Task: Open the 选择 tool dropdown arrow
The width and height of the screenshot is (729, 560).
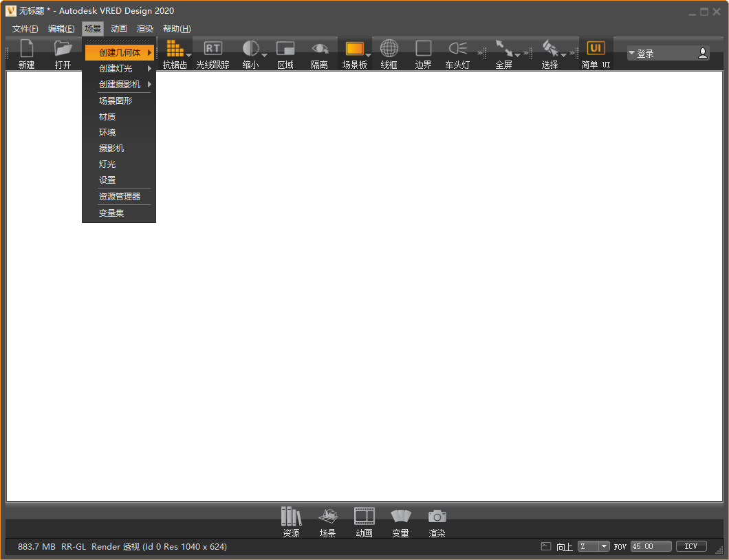Action: 564,56
